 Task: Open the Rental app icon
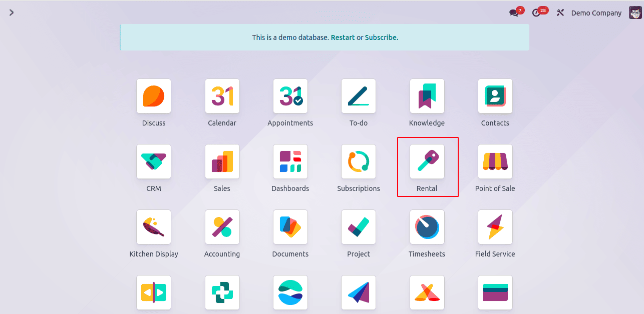(x=427, y=161)
